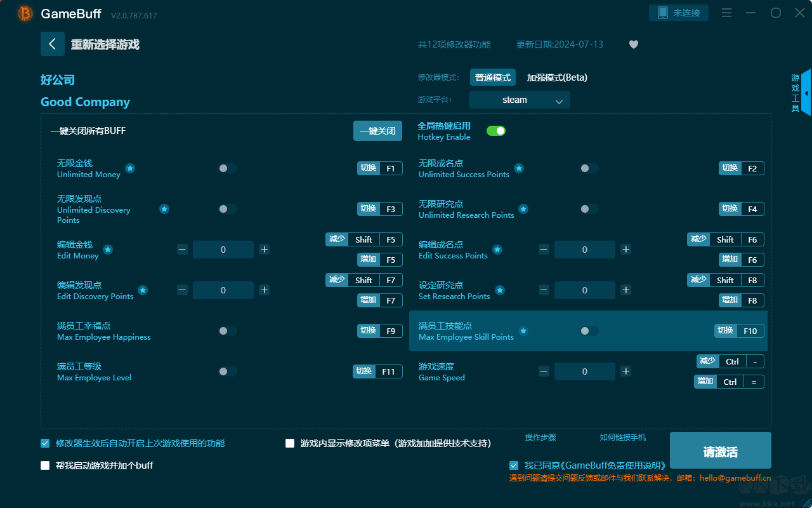Click the 增加 F8 hotkey button
Image resolution: width=812 pixels, height=508 pixels.
[742, 300]
